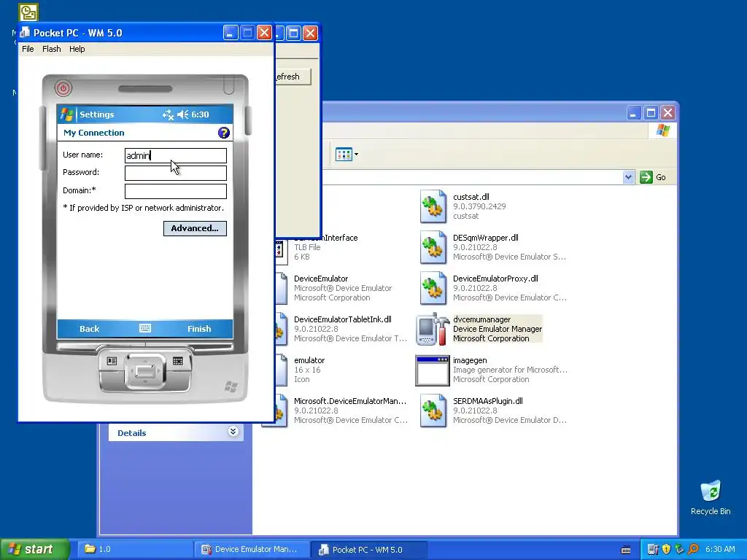Open the address bar dropdown in Explorer
The image size is (747, 560).
click(x=628, y=177)
